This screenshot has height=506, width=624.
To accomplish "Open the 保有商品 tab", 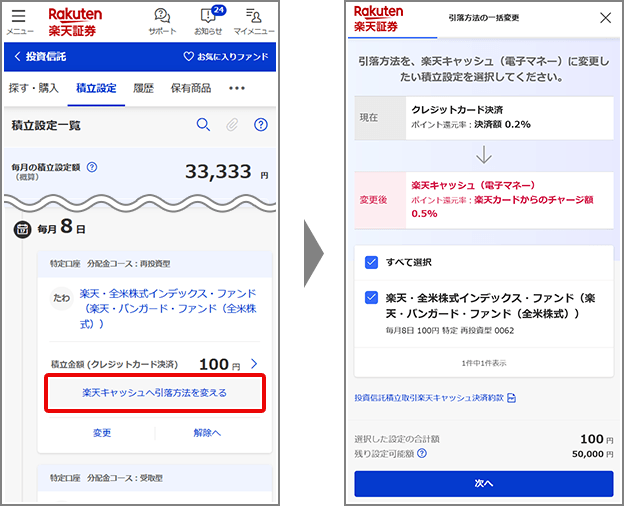I will pyautogui.click(x=191, y=88).
